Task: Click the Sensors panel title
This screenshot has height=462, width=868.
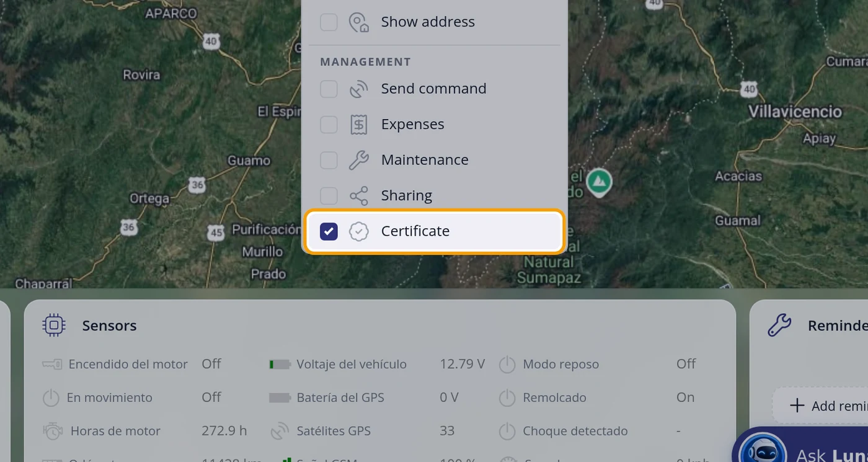Action: 109,326
